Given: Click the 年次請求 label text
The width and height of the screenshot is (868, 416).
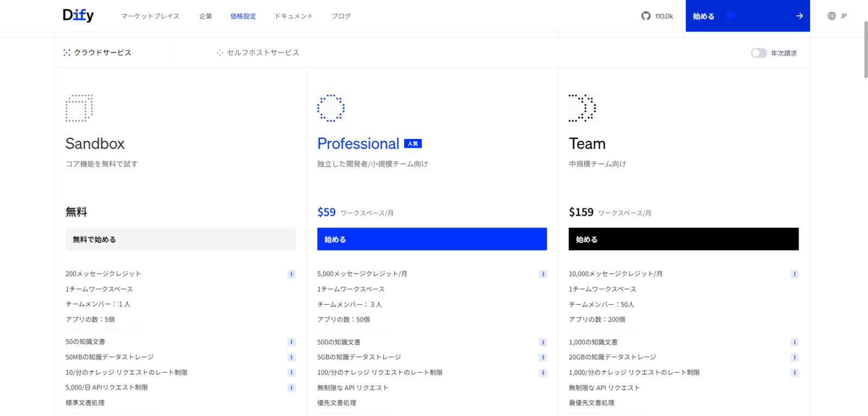Looking at the screenshot, I should (784, 53).
